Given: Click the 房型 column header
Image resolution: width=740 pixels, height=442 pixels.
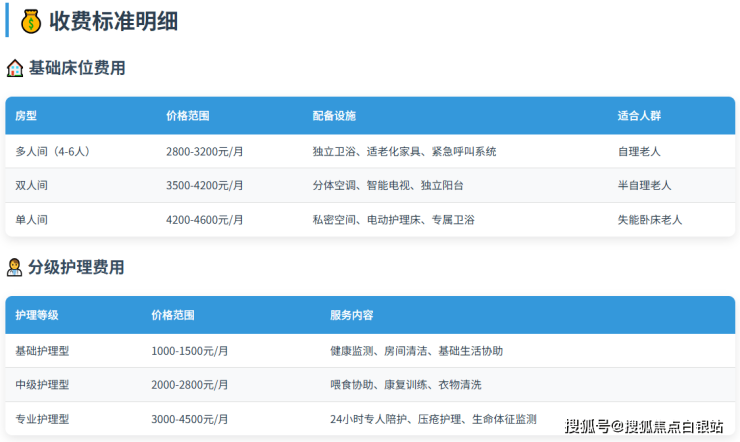Looking at the screenshot, I should tap(26, 116).
